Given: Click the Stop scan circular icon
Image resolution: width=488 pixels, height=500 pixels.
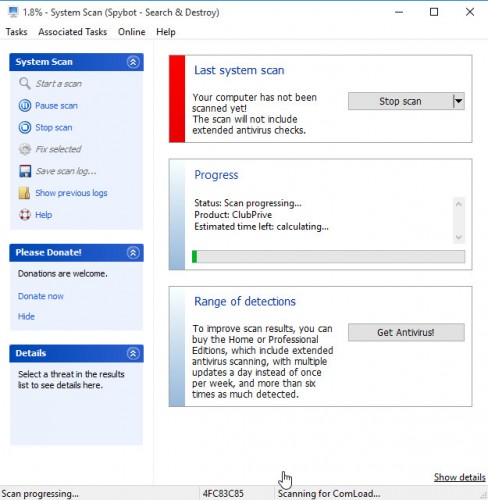Looking at the screenshot, I should (x=25, y=127).
